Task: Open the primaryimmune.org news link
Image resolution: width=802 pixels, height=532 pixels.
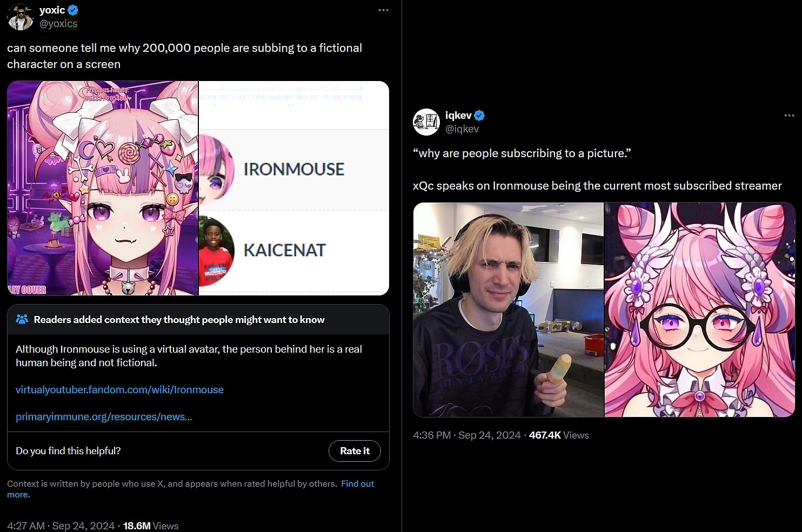Action: tap(104, 416)
